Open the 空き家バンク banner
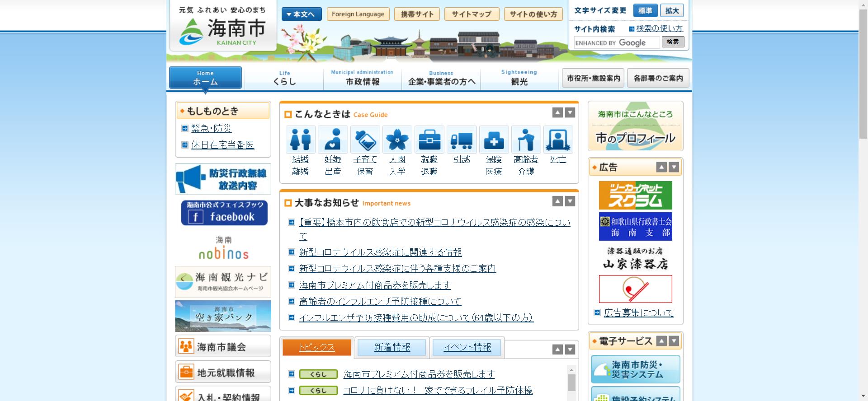Image resolution: width=868 pixels, height=401 pixels. click(x=223, y=316)
